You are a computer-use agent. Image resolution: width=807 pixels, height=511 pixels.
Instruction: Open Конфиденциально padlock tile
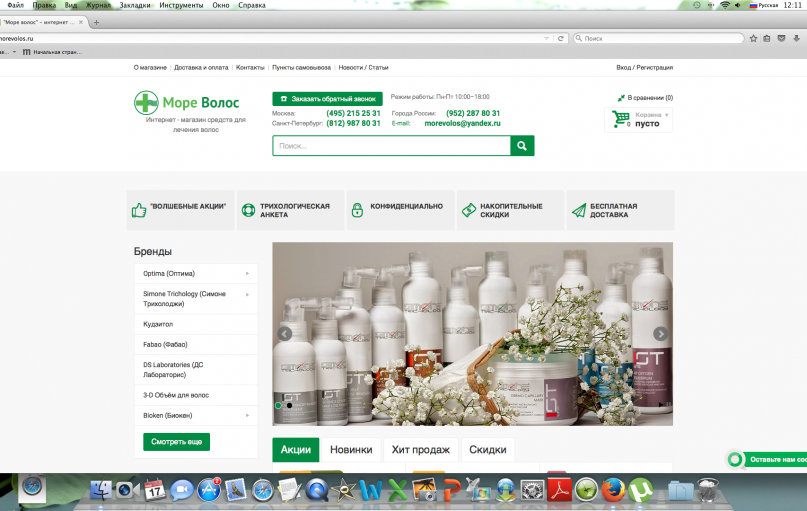coord(400,210)
